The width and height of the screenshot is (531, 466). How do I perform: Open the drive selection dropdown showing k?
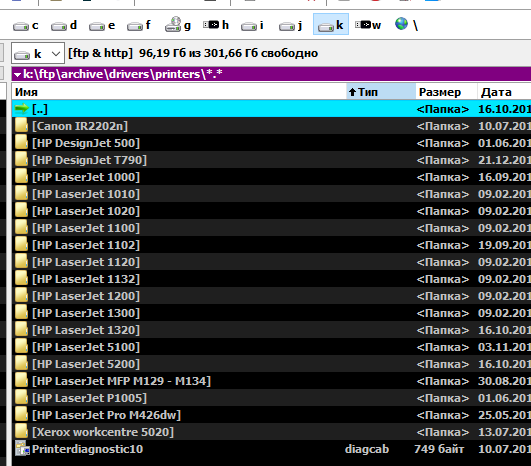[38, 54]
